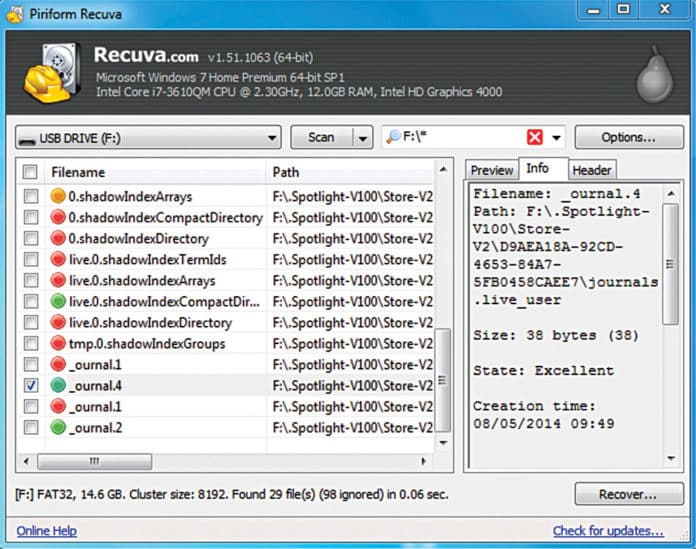Click orange status dot of 0.shadowIndexArrays
The image size is (696, 549).
tap(57, 197)
